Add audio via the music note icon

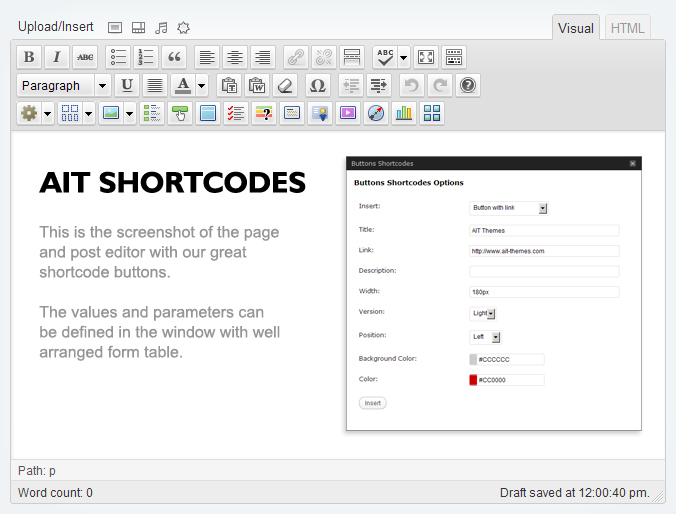click(161, 27)
